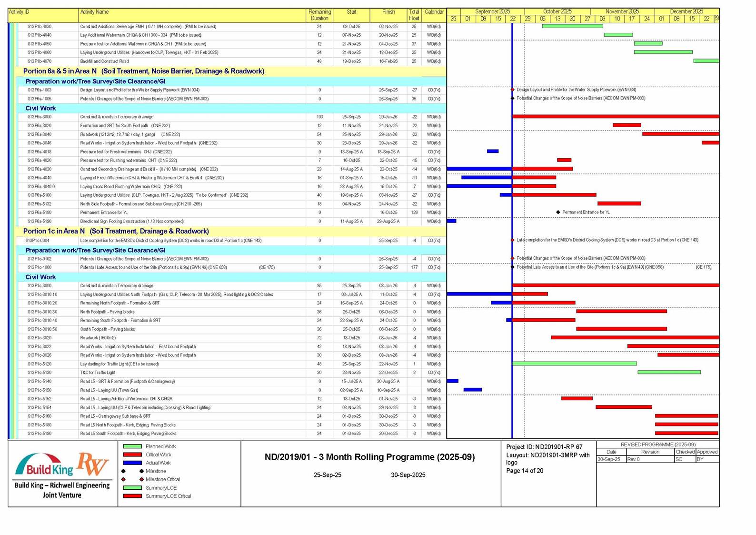Collapse the Portion 1c in Area N group band
756x535 pixels.
click(116, 231)
